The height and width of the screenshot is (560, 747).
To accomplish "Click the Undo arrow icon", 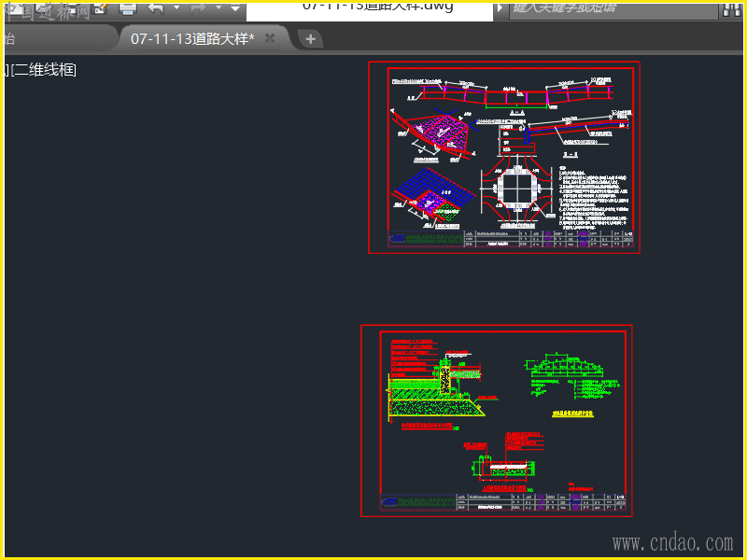I will point(156,7).
